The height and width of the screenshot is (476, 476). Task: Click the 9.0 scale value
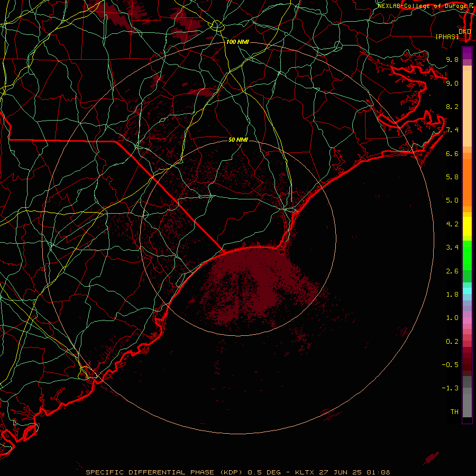(x=452, y=83)
